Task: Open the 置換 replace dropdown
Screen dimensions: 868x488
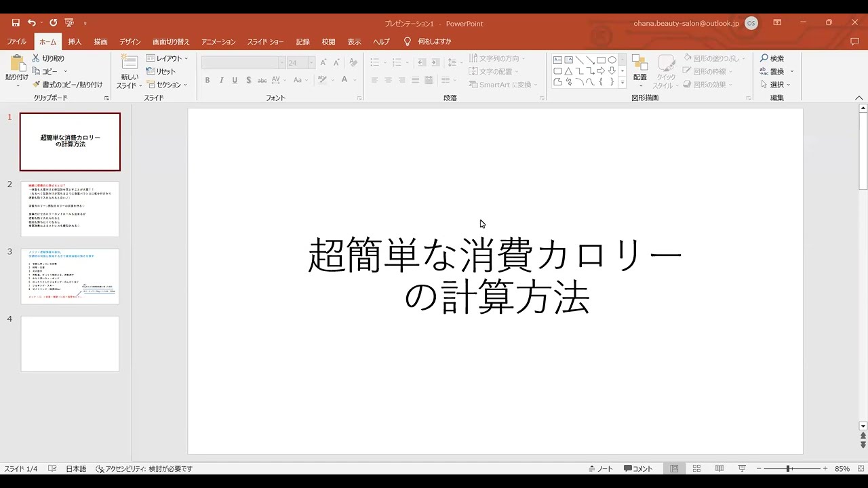Action: pos(776,71)
